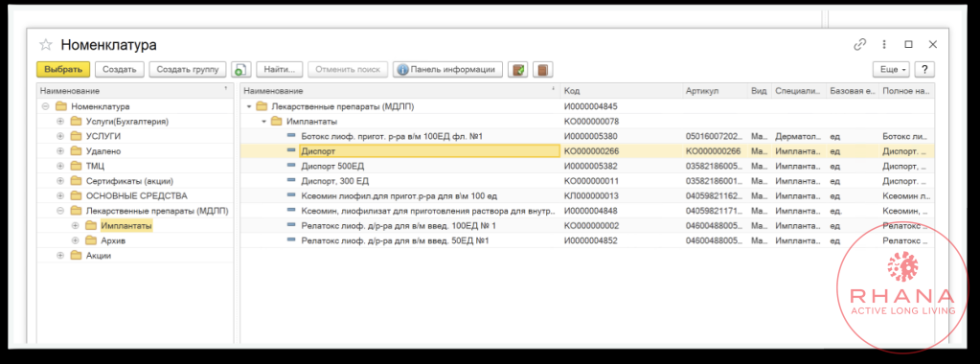Expand the Услуги(Бухгалтерия) tree node
The width and height of the screenshot is (980, 364).
[60, 121]
